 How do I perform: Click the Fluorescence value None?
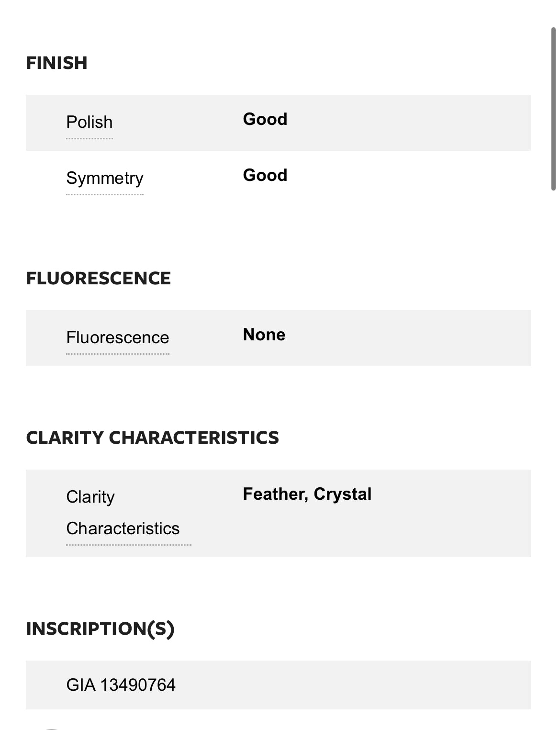(264, 335)
